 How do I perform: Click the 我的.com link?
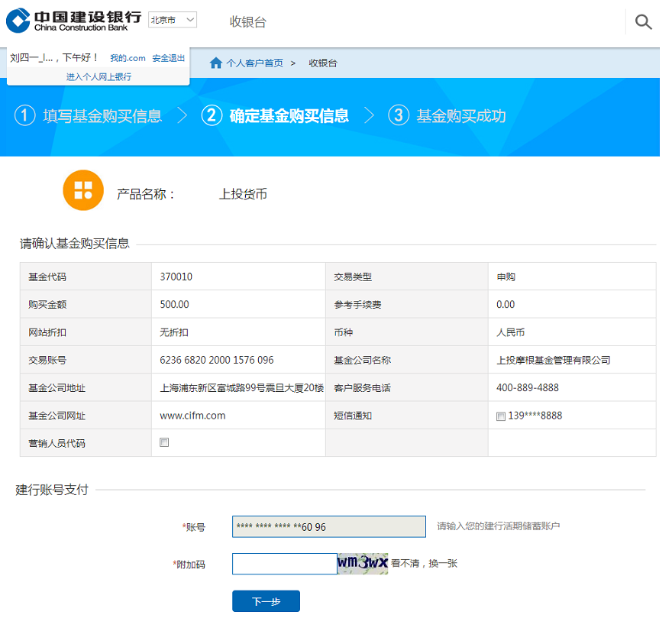[x=128, y=58]
